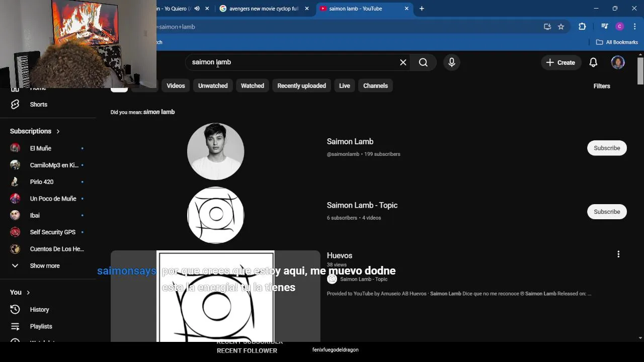This screenshot has width=644, height=362.
Task: Switch to the avengers new movie tab
Action: point(264,9)
